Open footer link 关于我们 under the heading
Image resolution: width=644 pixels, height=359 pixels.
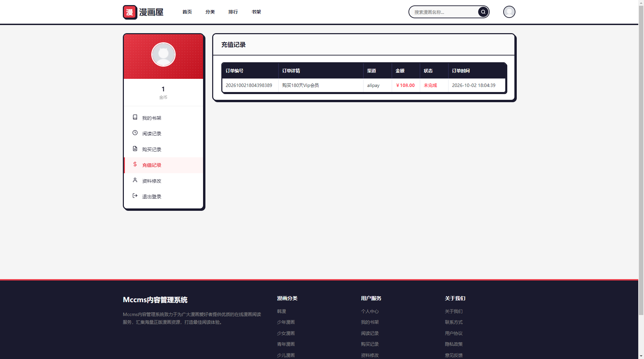(454, 311)
